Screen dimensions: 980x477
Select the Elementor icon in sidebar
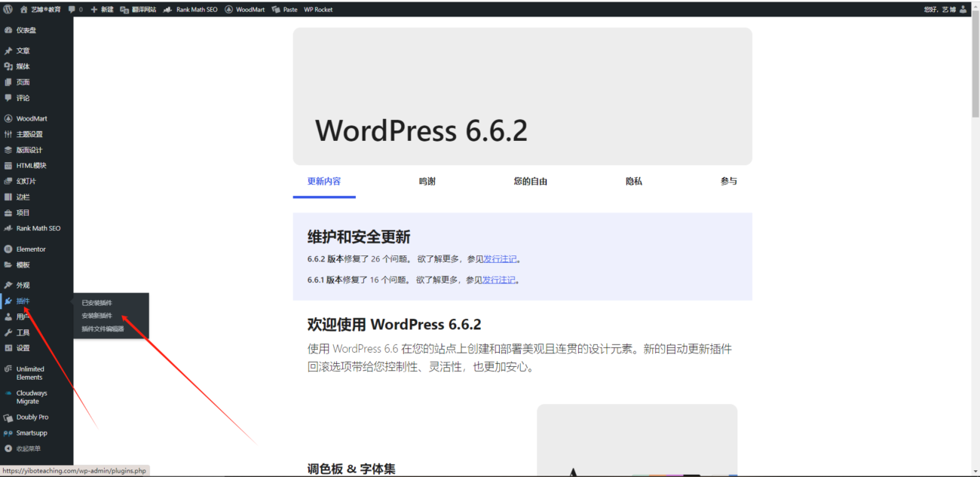8,249
